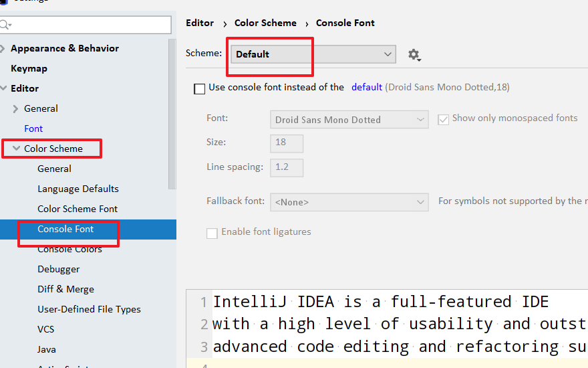Enable 'Use console font instead of the default'
588x368 pixels.
tap(199, 88)
